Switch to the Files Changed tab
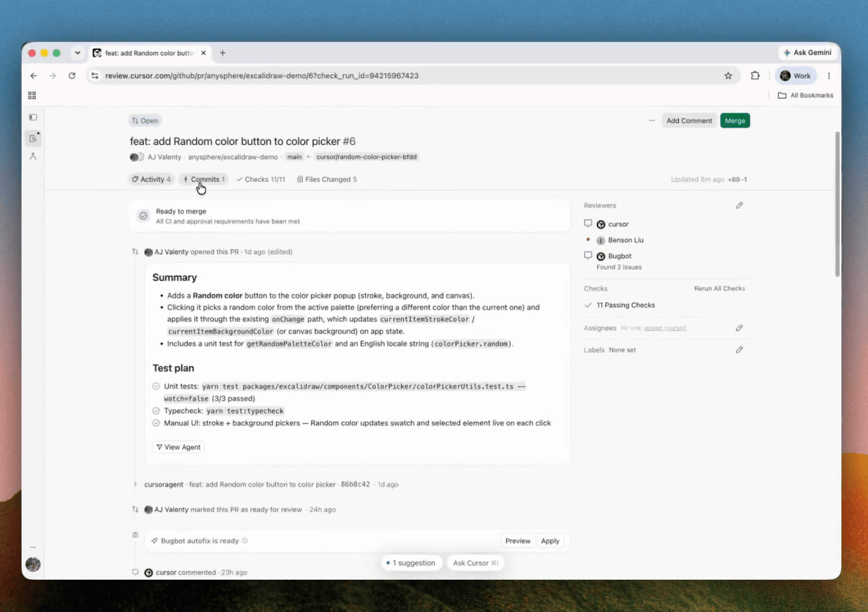This screenshot has height=612, width=868. click(x=327, y=179)
